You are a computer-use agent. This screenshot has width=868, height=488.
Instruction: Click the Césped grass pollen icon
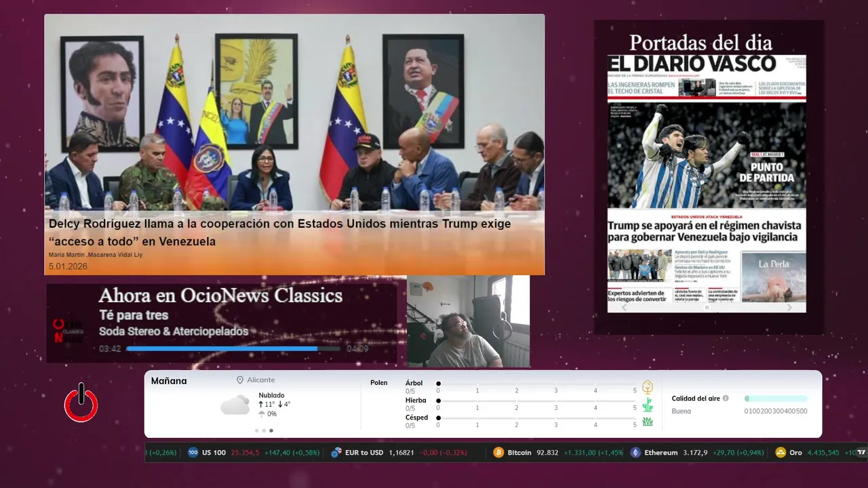tap(648, 422)
